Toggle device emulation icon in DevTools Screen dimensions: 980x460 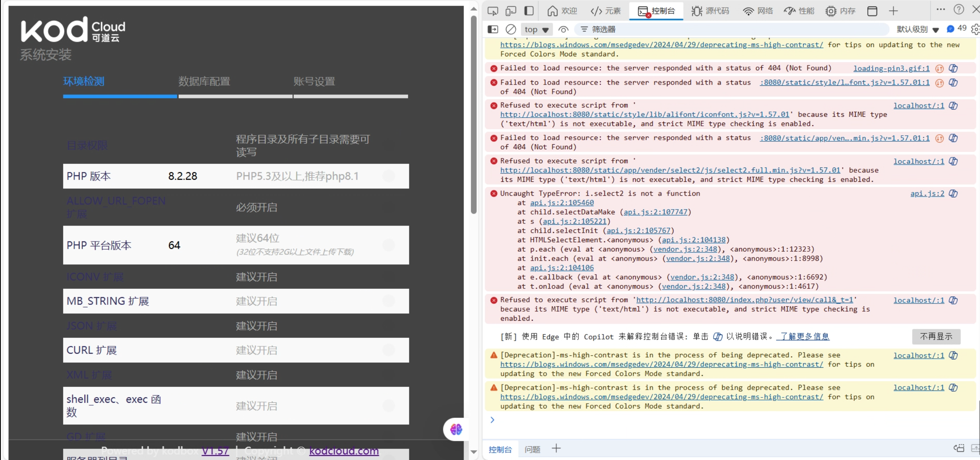point(511,11)
